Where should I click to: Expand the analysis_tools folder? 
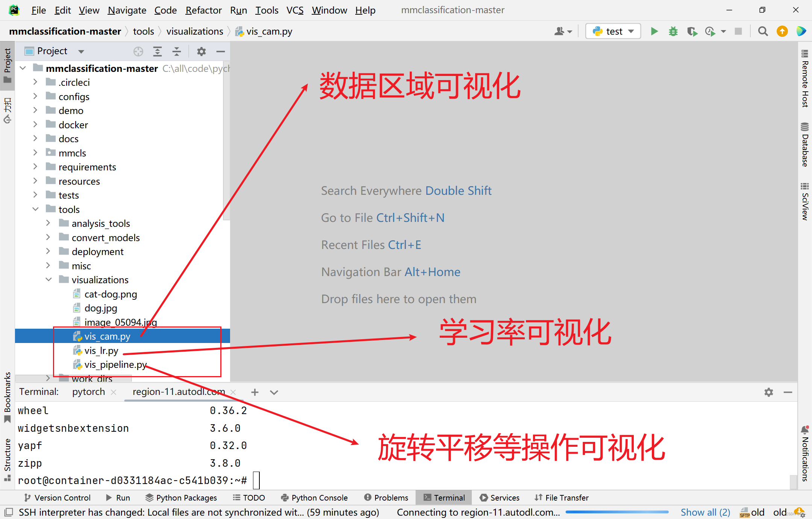[x=48, y=223]
